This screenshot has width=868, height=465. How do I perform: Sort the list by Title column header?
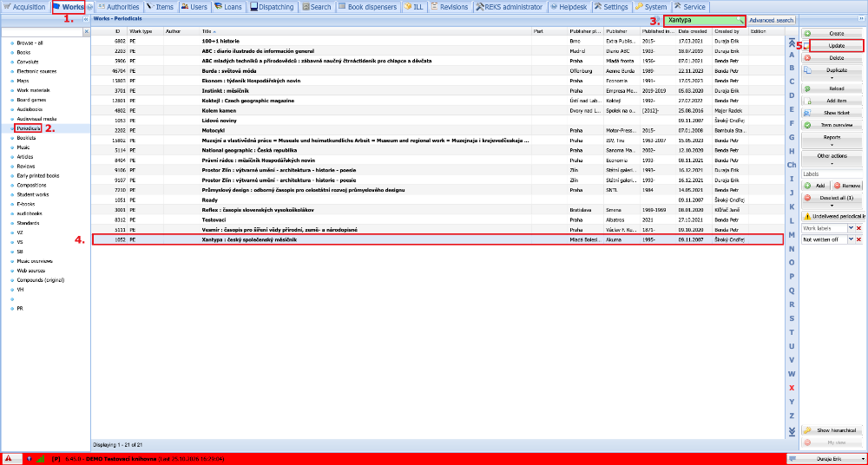[367, 31]
